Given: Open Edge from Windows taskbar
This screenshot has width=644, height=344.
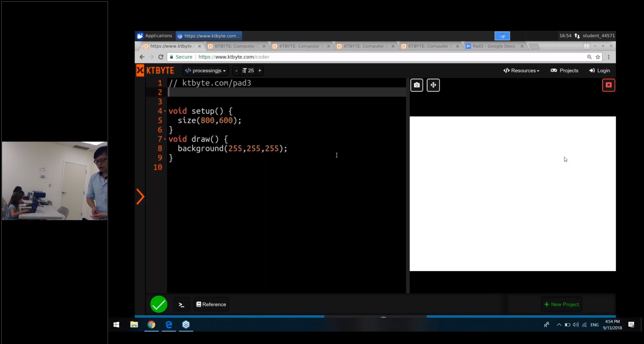Looking at the screenshot, I should pos(169,325).
